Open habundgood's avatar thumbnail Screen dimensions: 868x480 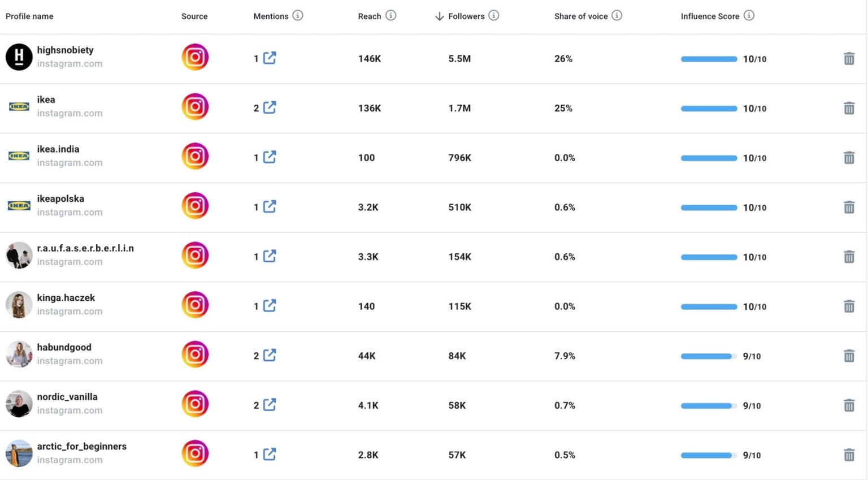pyautogui.click(x=19, y=354)
